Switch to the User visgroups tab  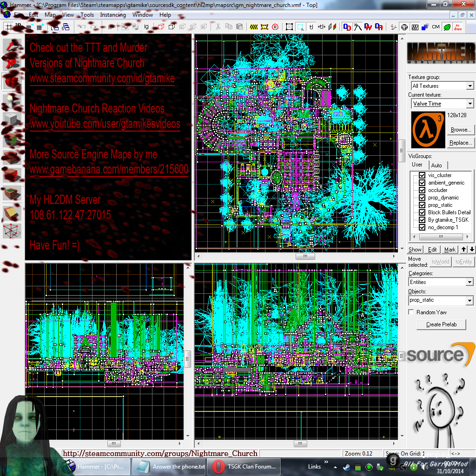(x=417, y=165)
